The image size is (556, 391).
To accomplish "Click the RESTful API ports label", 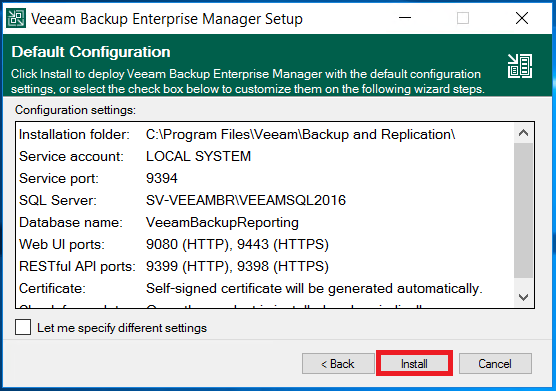I will click(77, 267).
